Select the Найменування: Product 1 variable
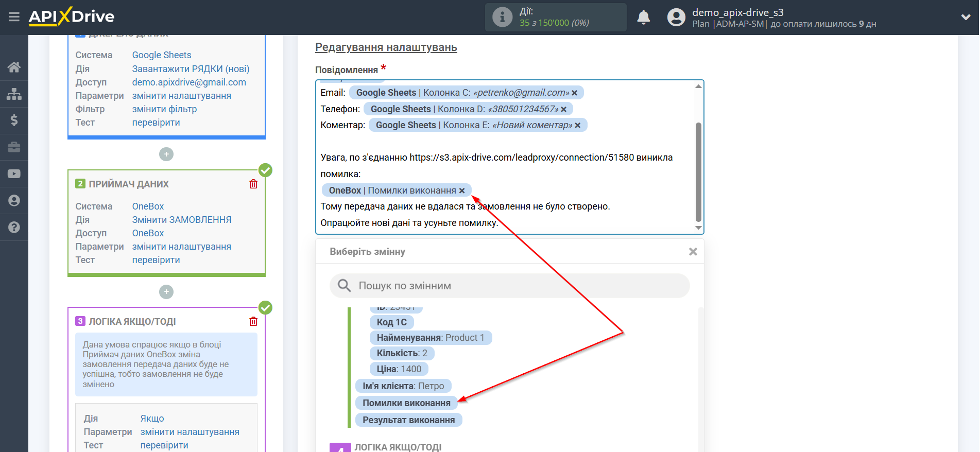 pyautogui.click(x=431, y=338)
